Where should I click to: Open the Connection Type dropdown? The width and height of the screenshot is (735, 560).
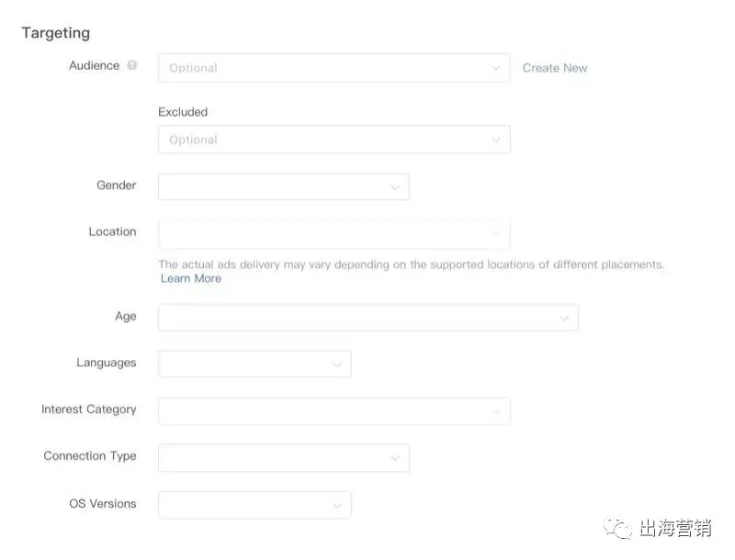click(x=284, y=458)
